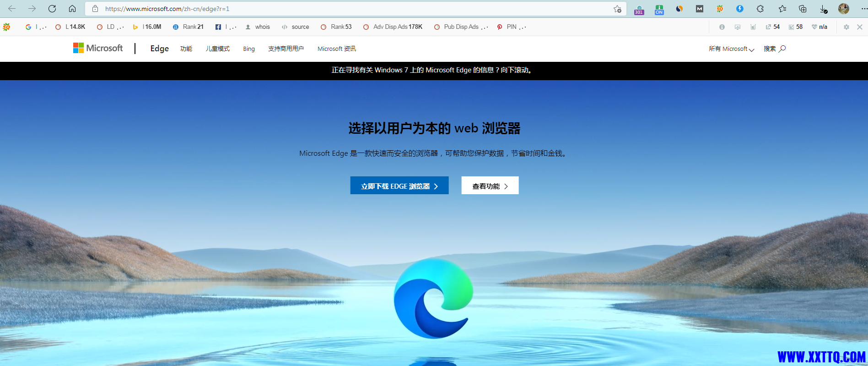Screen dimensions: 868x366
Task: Open whois information for the site
Action: tap(258, 27)
